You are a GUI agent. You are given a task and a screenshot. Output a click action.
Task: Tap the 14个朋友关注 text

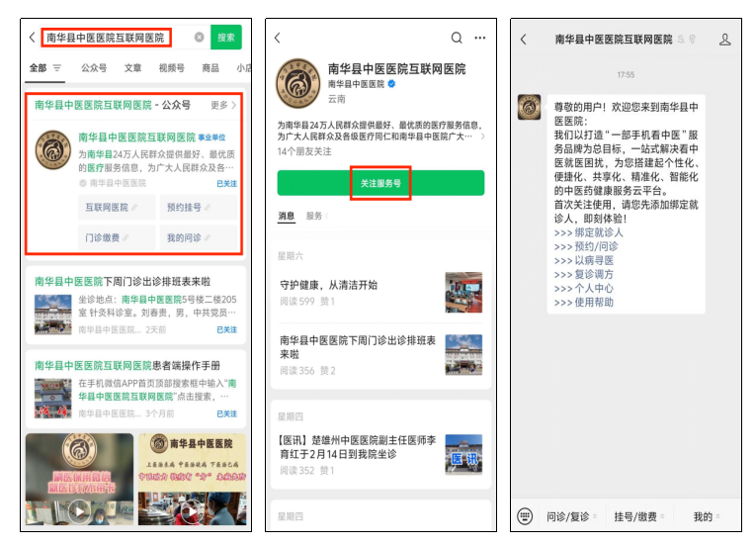tap(304, 151)
